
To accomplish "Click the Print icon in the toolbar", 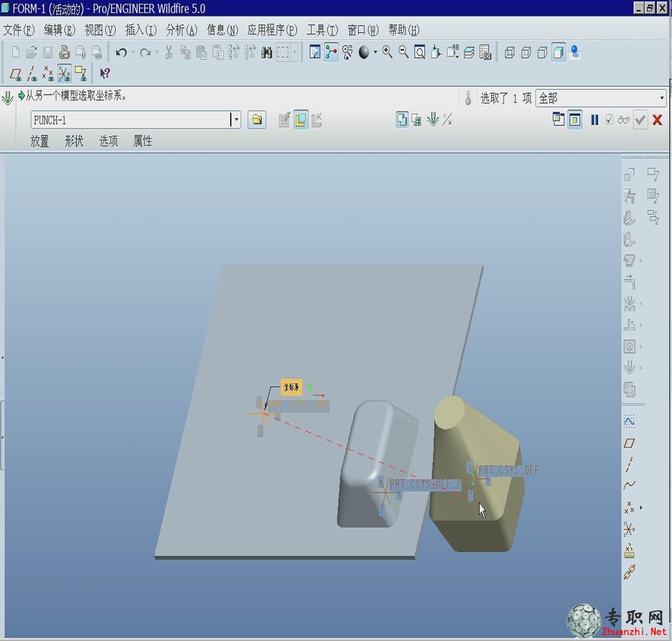I will 65,52.
